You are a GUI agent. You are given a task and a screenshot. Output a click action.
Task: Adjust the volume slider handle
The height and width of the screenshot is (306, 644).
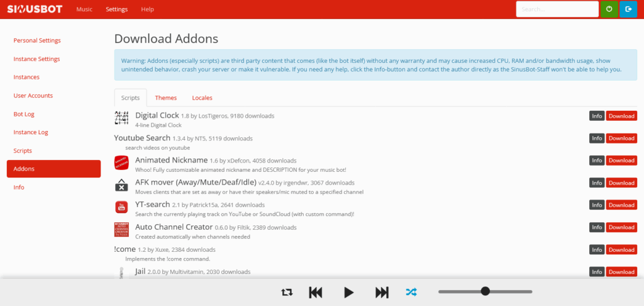pos(485,291)
